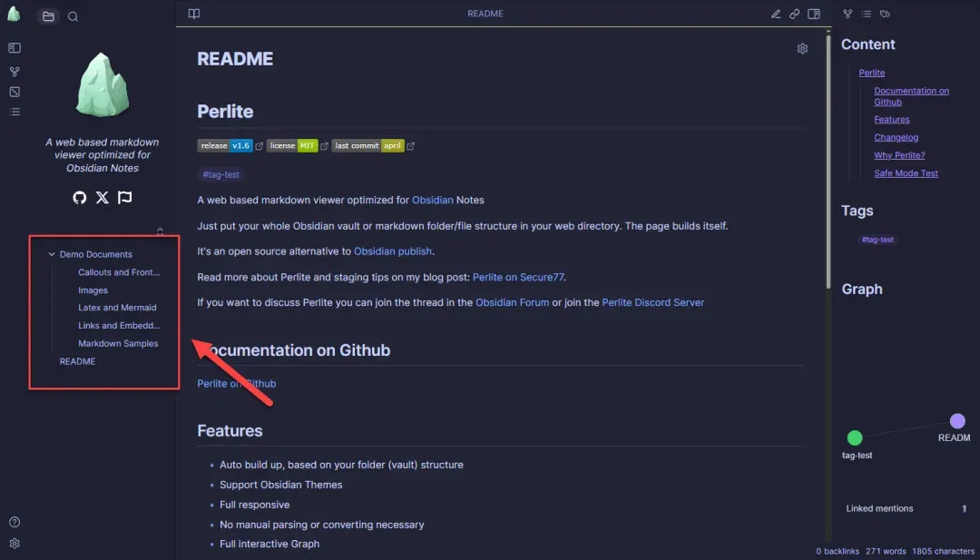Open random note dice icon

(15, 92)
